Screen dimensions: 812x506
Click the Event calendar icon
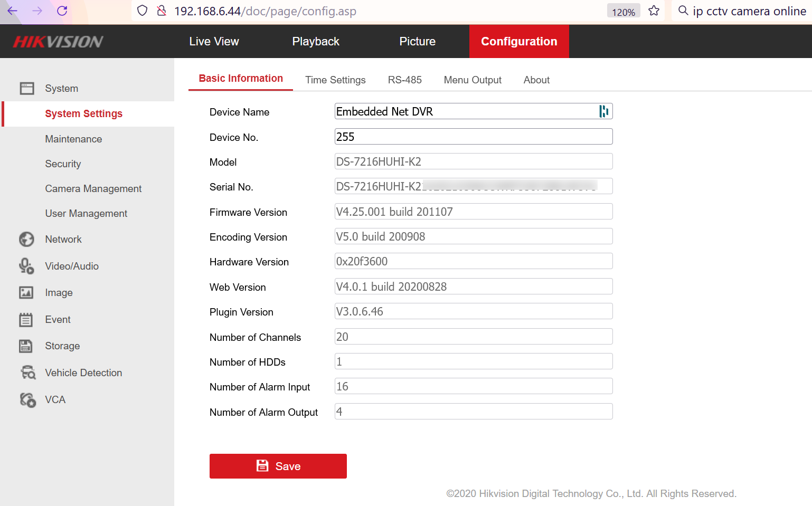click(26, 320)
